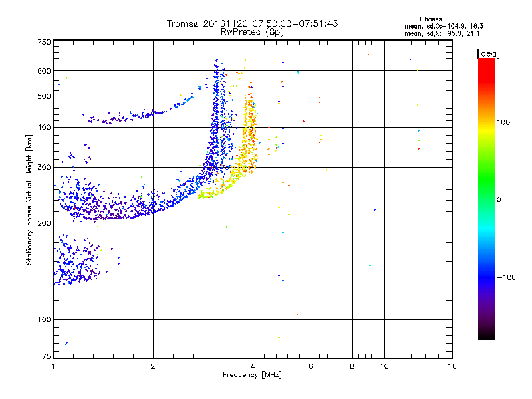Screen dimensions: 532x399
Task: Click the 'mean, sd,O:-104.9, 18.3' text
Action: pos(444,26)
